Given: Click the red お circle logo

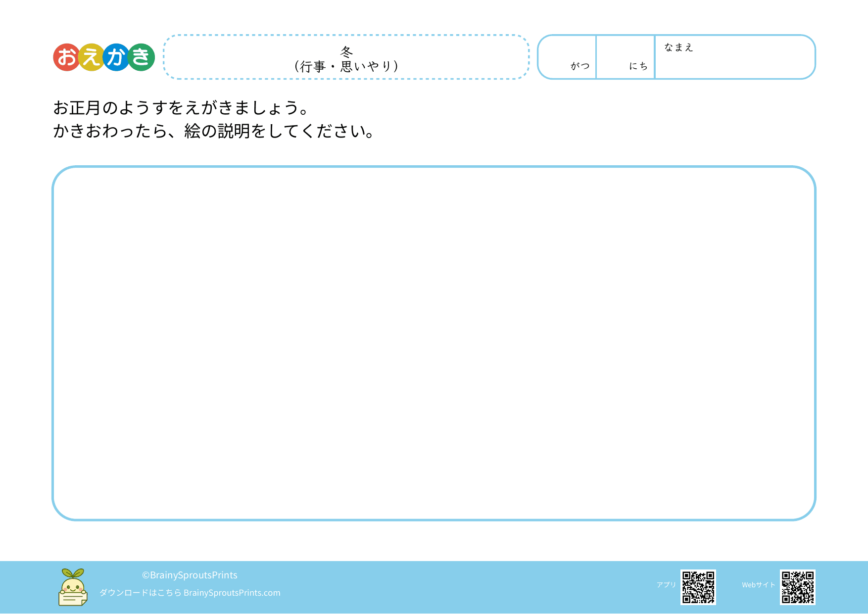Looking at the screenshot, I should pyautogui.click(x=67, y=57).
